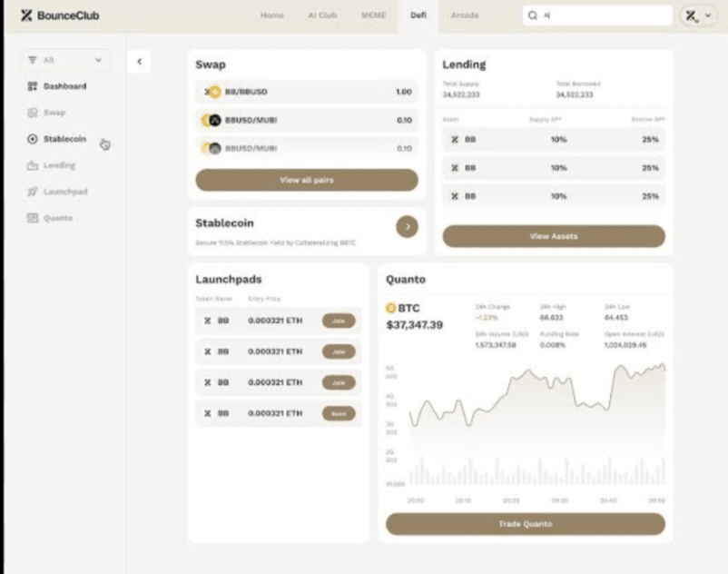Open the profile avatar dropdown

point(697,15)
